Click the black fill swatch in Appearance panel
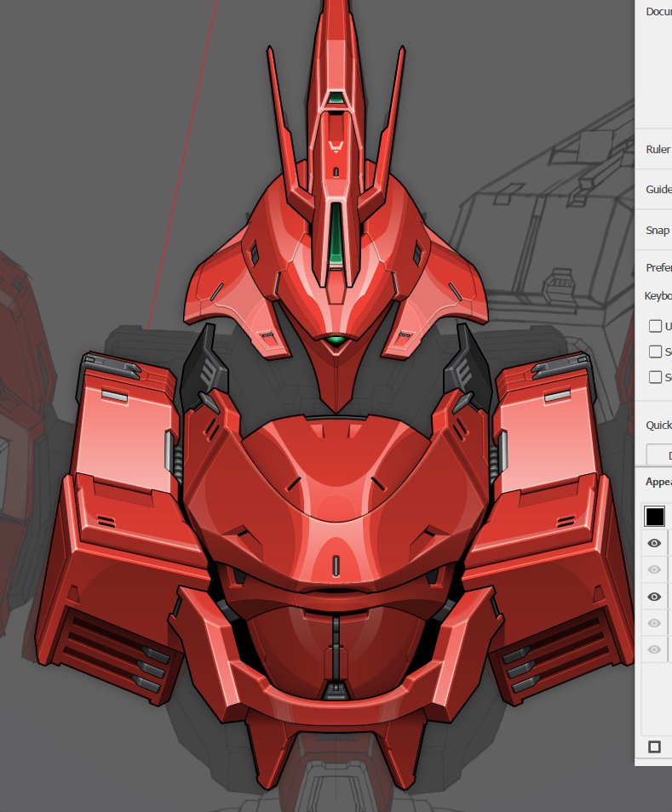This screenshot has width=672, height=812. click(654, 517)
